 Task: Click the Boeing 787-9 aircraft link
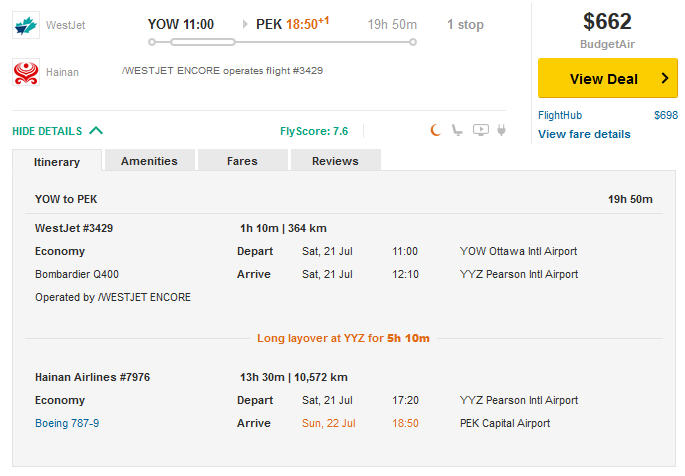pyautogui.click(x=67, y=423)
